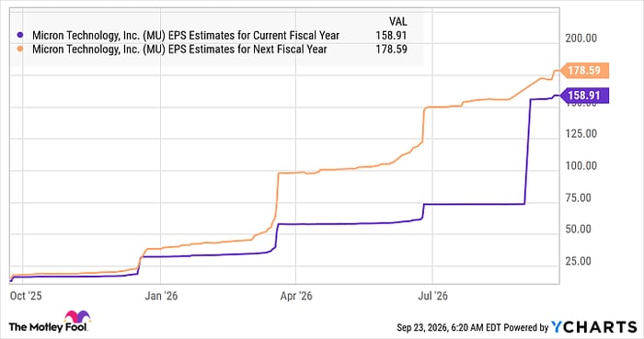Open The Motley Fool logo text
644x339 pixels.
point(48,327)
